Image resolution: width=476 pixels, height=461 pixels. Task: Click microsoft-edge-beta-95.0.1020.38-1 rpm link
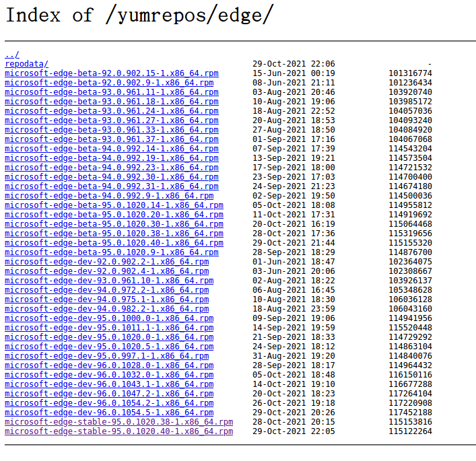[x=114, y=234]
